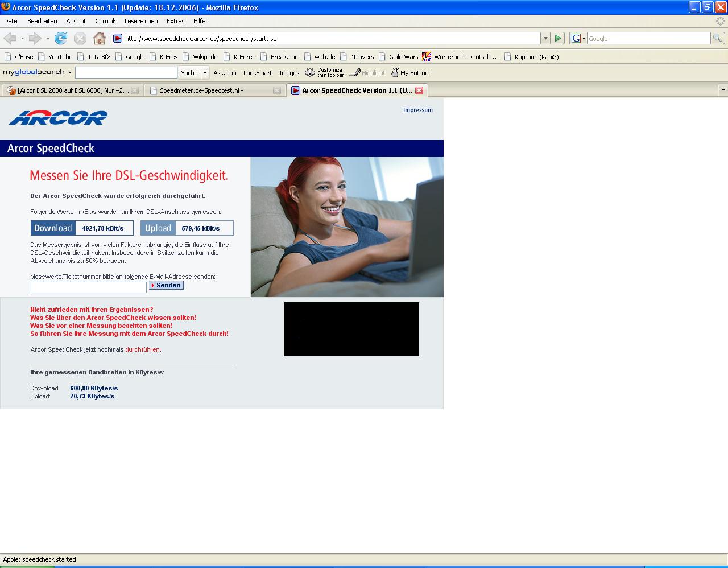Open the Suche options dropdown
The image size is (728, 568).
point(205,73)
